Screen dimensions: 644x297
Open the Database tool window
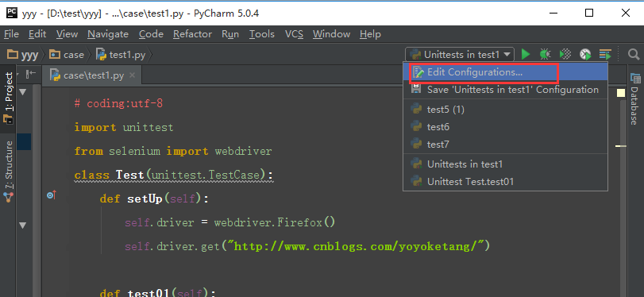635,98
